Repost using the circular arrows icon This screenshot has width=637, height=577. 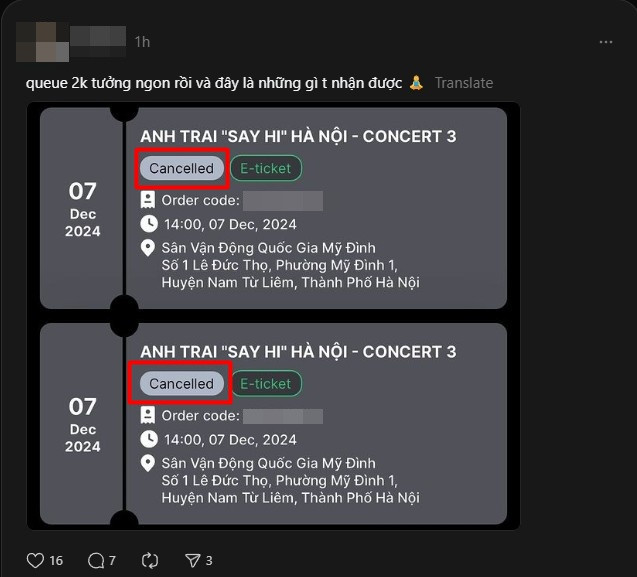pos(151,560)
